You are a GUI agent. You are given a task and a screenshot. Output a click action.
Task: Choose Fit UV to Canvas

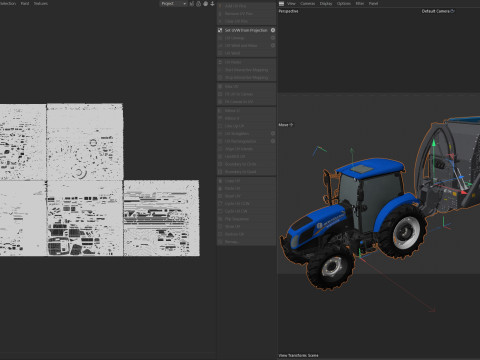coord(246,94)
